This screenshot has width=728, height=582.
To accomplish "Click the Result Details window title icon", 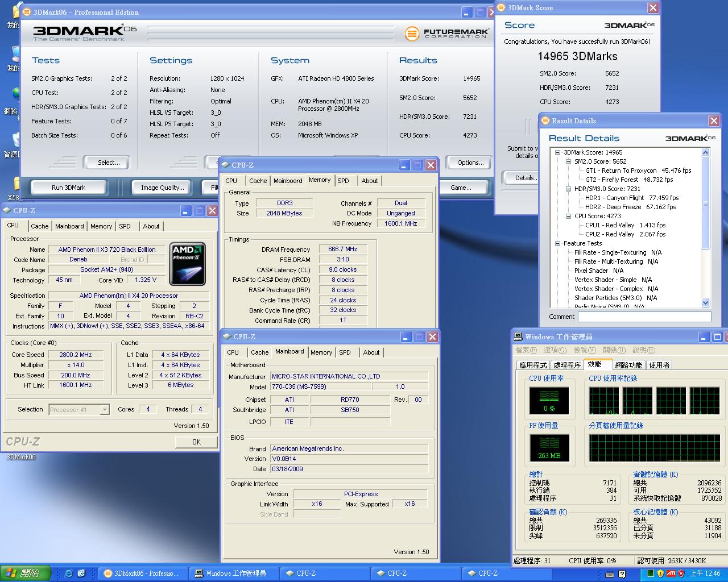I will pos(545,120).
